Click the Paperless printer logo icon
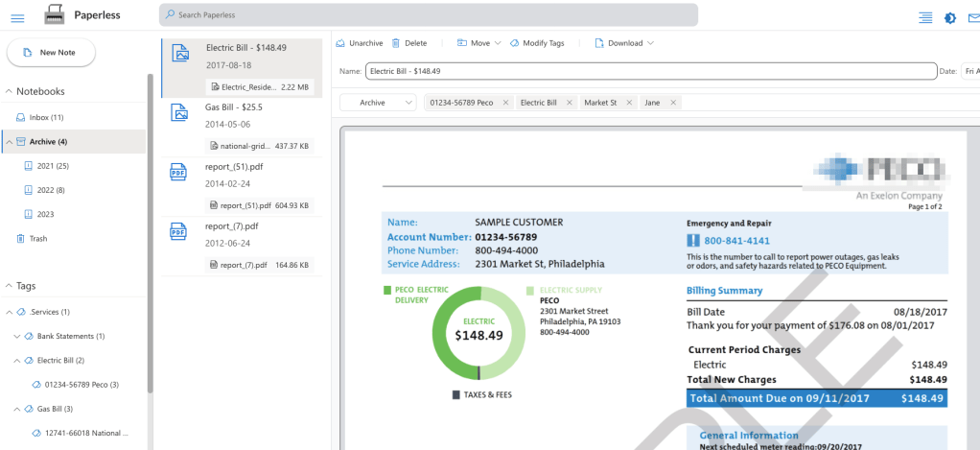The width and height of the screenshot is (980, 450). (x=56, y=15)
